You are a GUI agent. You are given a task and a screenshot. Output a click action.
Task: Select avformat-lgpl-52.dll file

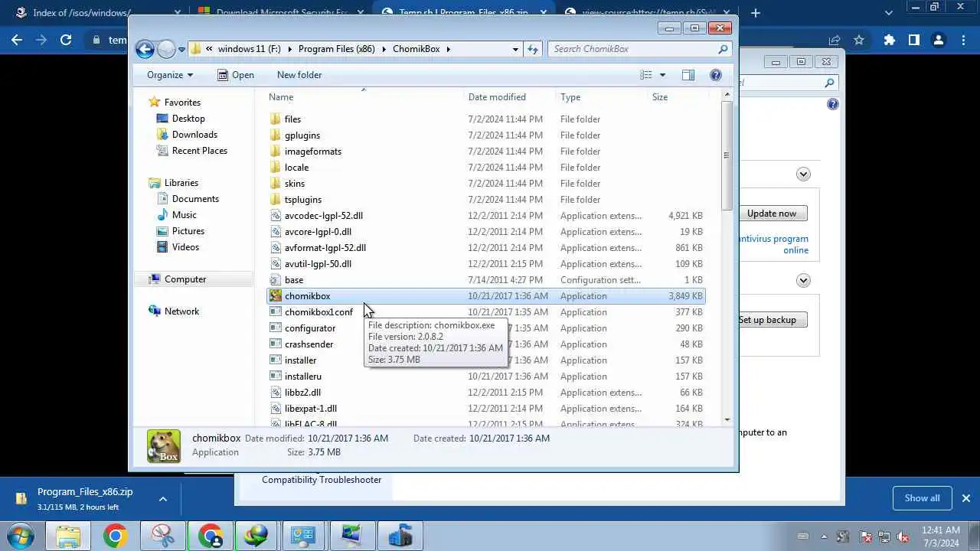(x=325, y=248)
